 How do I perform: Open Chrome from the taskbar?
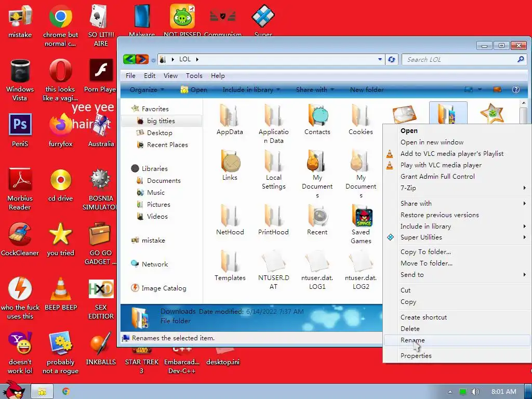pos(66,392)
